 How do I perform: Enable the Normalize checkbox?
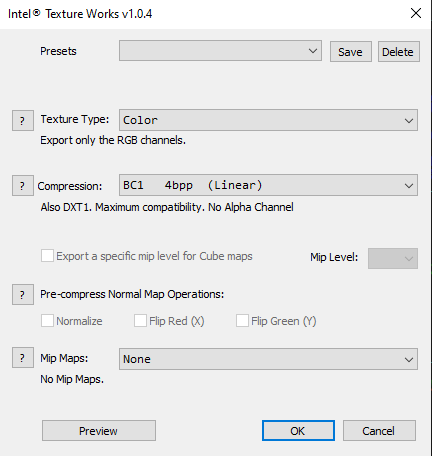[47, 321]
